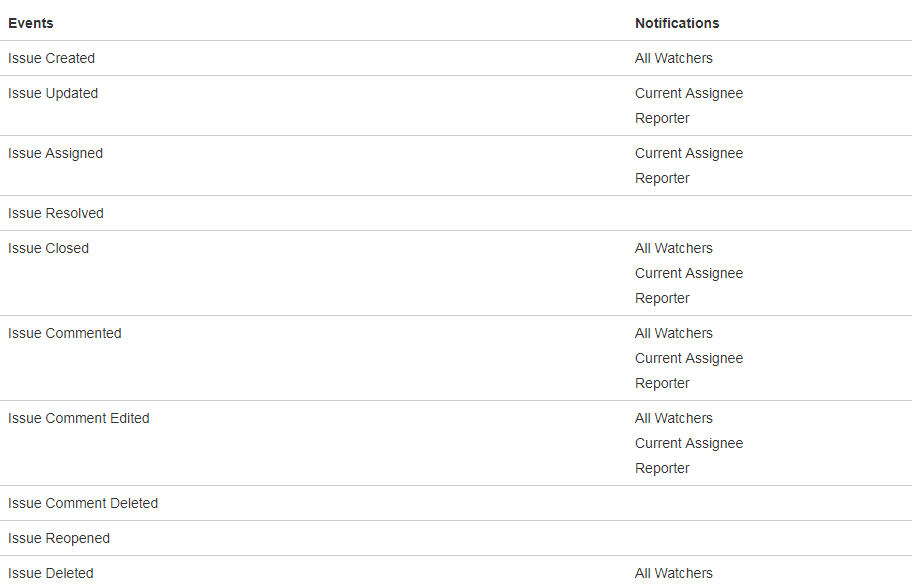Click Reporter in the Issue Assigned row
The image size is (912, 586).
[662, 178]
